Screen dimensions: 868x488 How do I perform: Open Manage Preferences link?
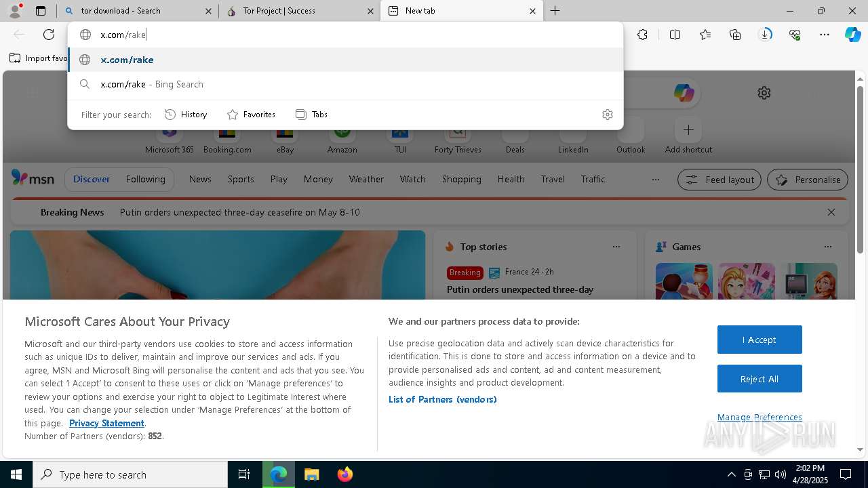759,417
